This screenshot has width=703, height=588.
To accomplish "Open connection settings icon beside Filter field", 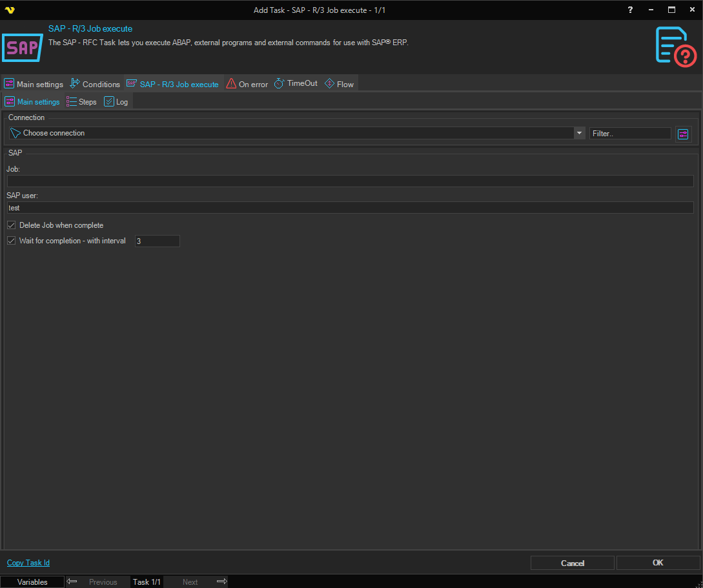I will pos(683,134).
